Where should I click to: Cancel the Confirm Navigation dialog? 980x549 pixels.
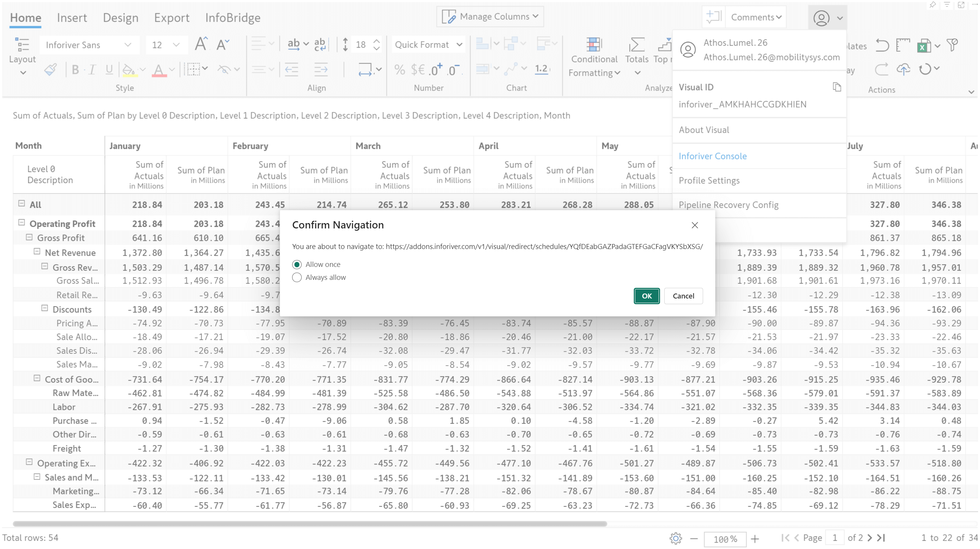pyautogui.click(x=683, y=296)
